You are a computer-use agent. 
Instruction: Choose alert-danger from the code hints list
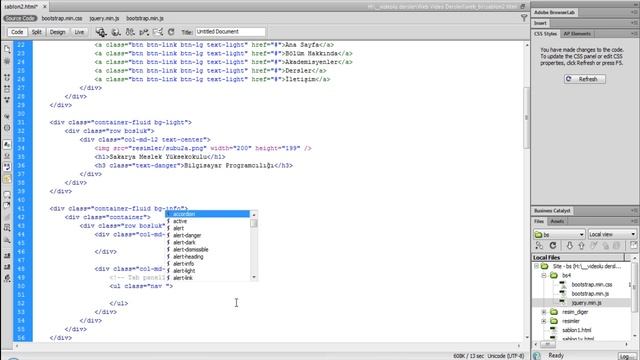click(x=187, y=236)
